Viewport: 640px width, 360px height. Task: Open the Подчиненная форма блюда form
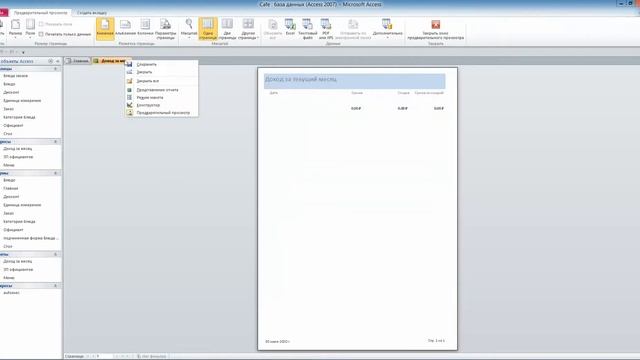tap(31, 238)
